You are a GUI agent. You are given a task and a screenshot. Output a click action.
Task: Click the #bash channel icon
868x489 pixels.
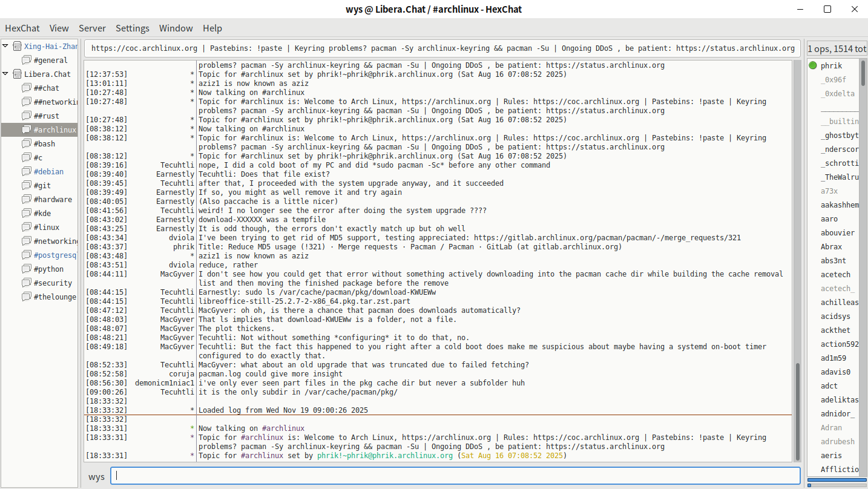coord(27,144)
